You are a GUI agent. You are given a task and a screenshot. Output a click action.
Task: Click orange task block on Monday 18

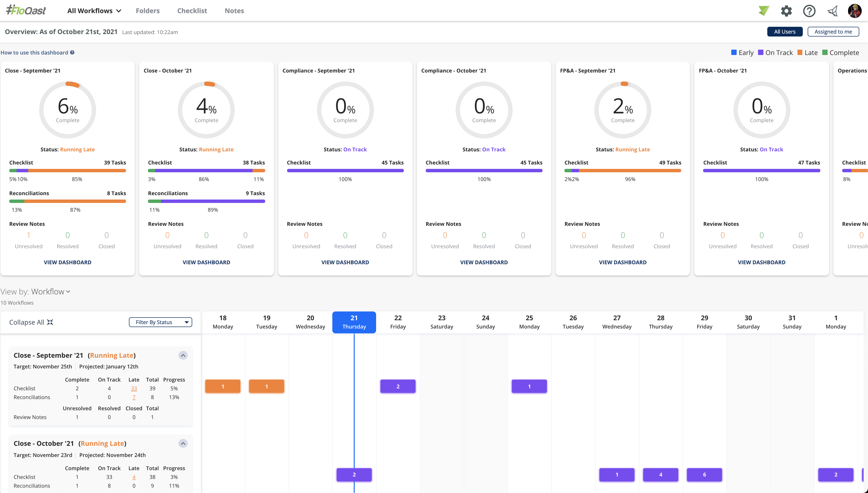coord(223,386)
